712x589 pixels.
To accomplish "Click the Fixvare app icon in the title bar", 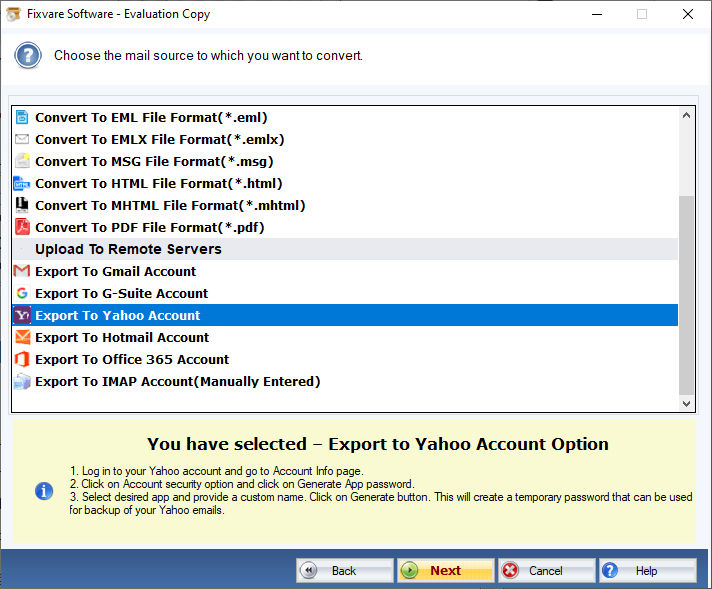I will coord(13,14).
